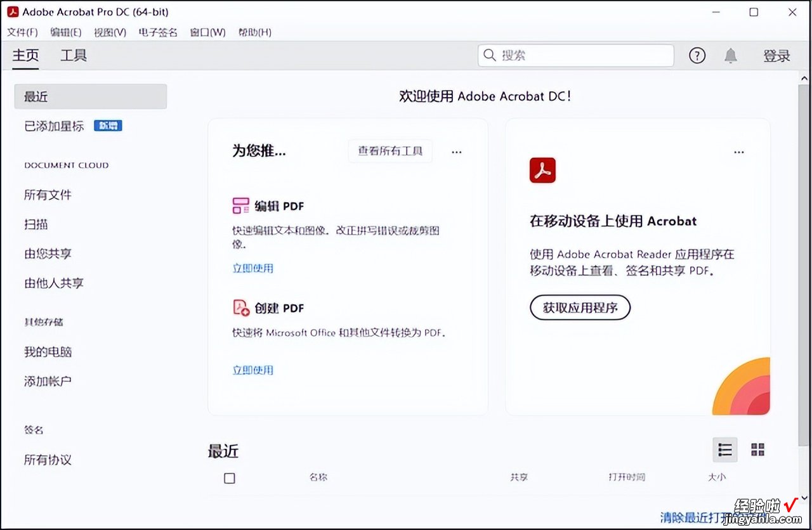Switch to the 主页 tab
This screenshot has height=530, width=812.
coord(26,56)
